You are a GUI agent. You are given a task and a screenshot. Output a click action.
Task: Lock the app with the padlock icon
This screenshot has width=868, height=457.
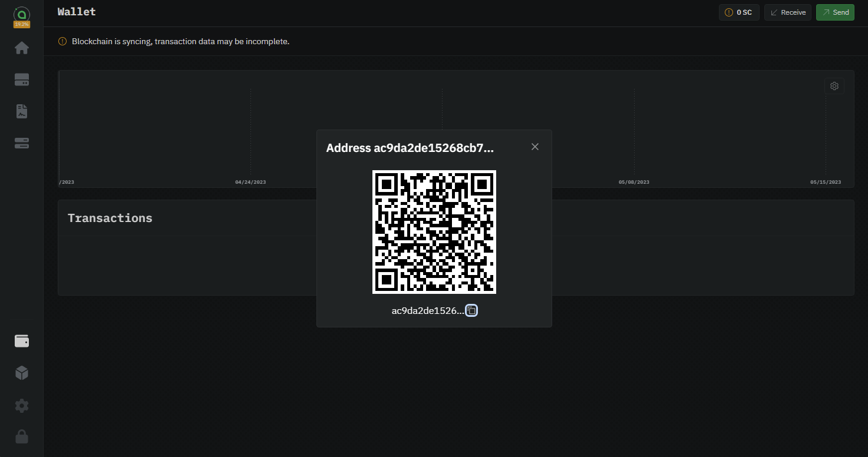pos(22,436)
